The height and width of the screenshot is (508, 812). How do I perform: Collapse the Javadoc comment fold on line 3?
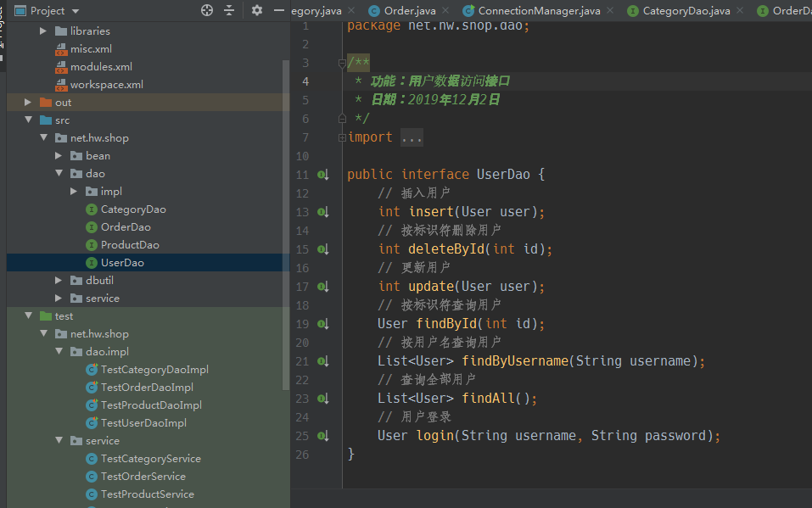[x=342, y=63]
